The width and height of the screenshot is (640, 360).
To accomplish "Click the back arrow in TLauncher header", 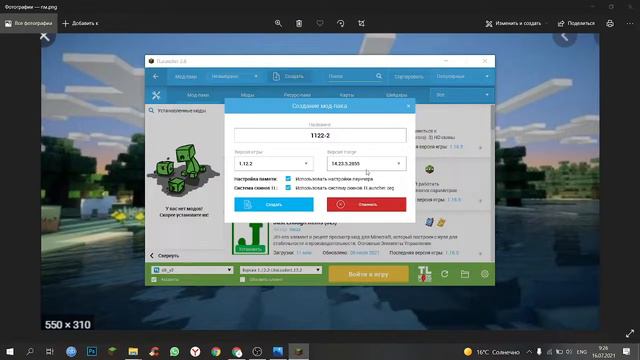I will click(156, 76).
